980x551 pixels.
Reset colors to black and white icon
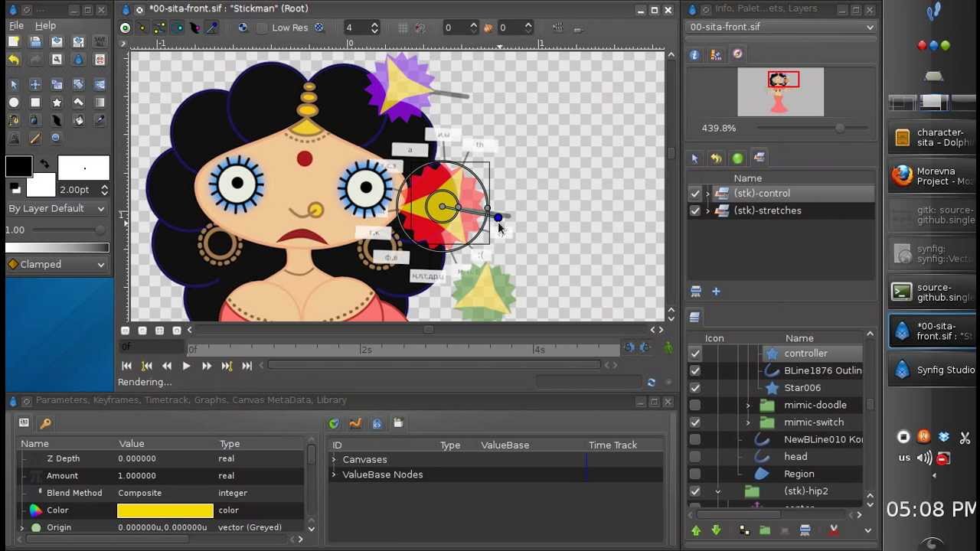coord(15,188)
